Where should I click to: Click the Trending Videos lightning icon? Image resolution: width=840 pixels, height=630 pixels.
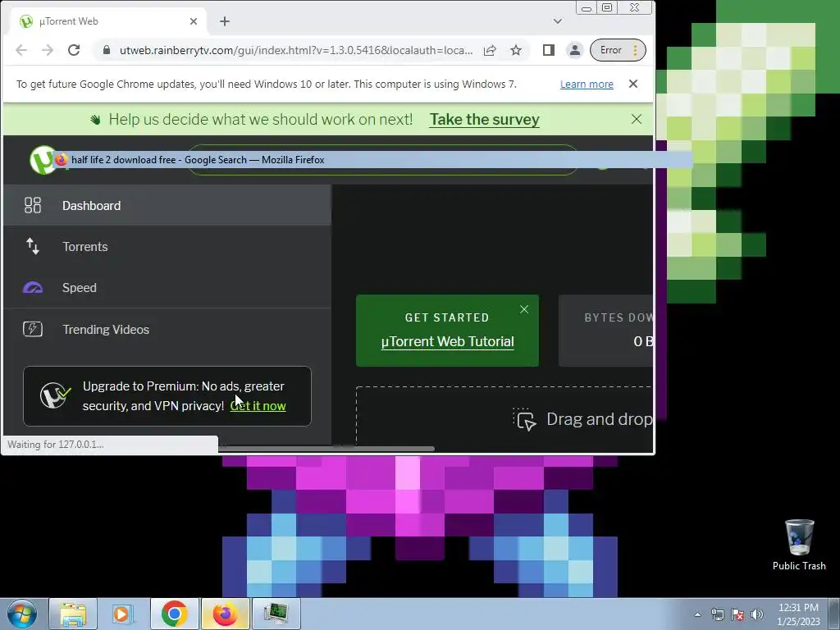tap(33, 329)
